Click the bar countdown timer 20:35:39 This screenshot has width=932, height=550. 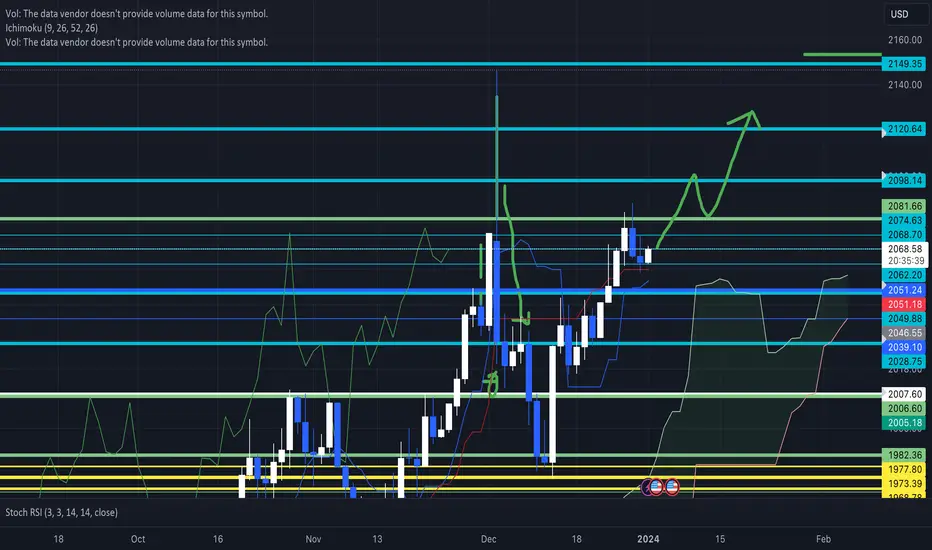click(x=905, y=261)
